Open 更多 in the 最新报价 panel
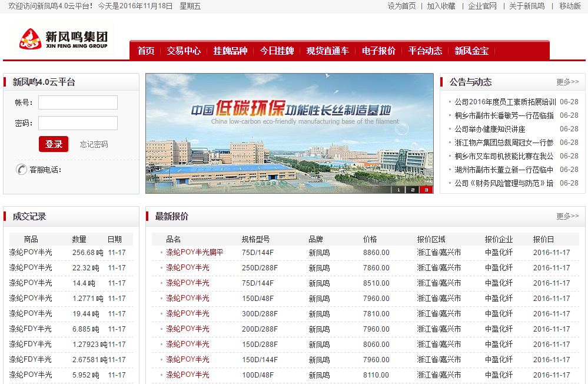 [567, 216]
